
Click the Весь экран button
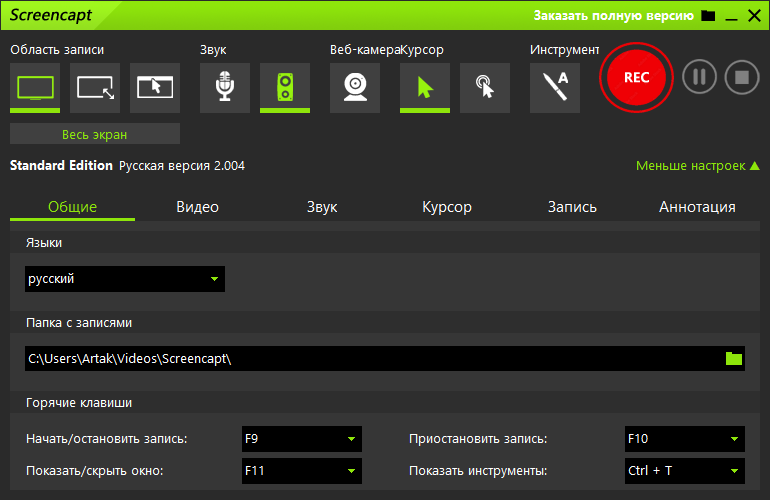95,134
